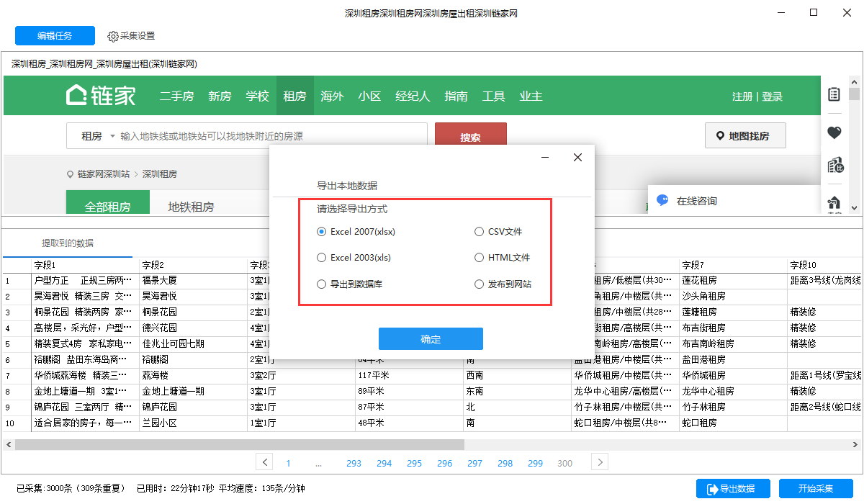Viewport: 864px width, 504px height.
Task: Select Excel 2007(xlsx) export option
Action: (x=356, y=232)
